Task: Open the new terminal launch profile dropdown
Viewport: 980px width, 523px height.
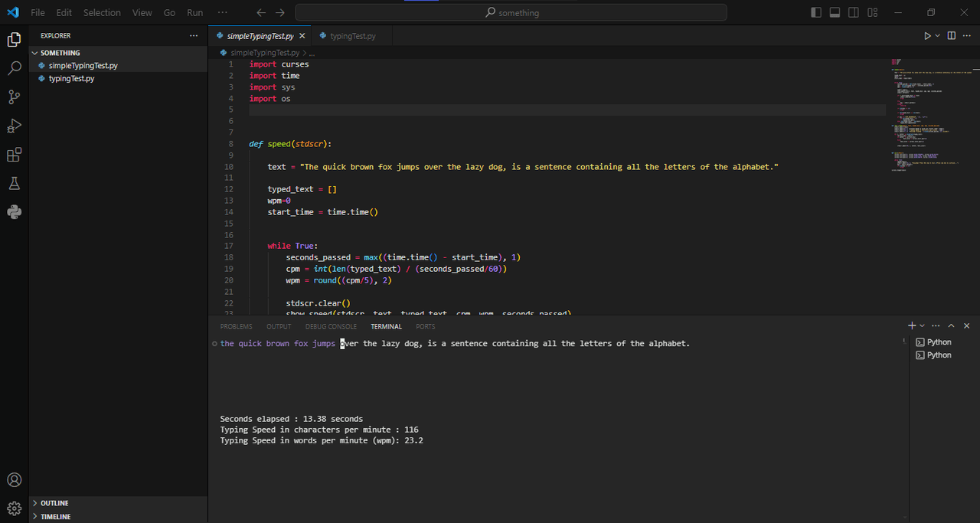Action: (x=922, y=326)
